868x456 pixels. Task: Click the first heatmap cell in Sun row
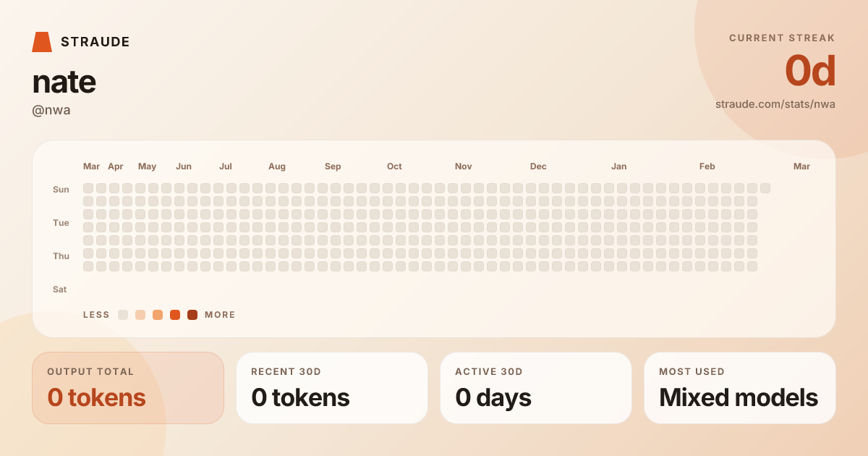click(x=88, y=188)
